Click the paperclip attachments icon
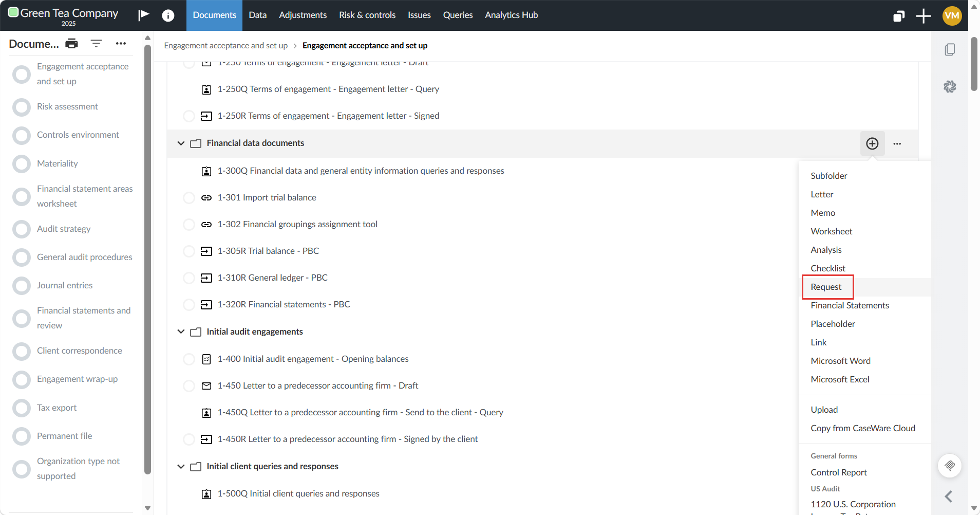Image resolution: width=980 pixels, height=515 pixels. tap(950, 466)
